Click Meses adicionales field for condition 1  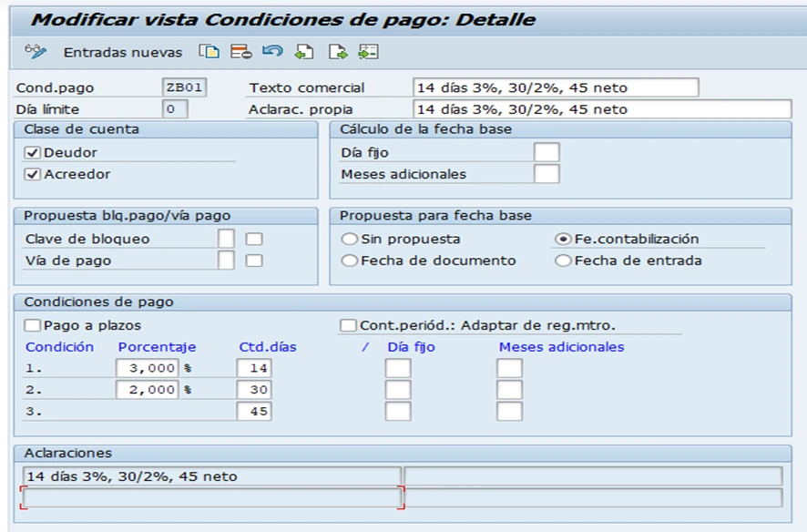[x=509, y=368]
